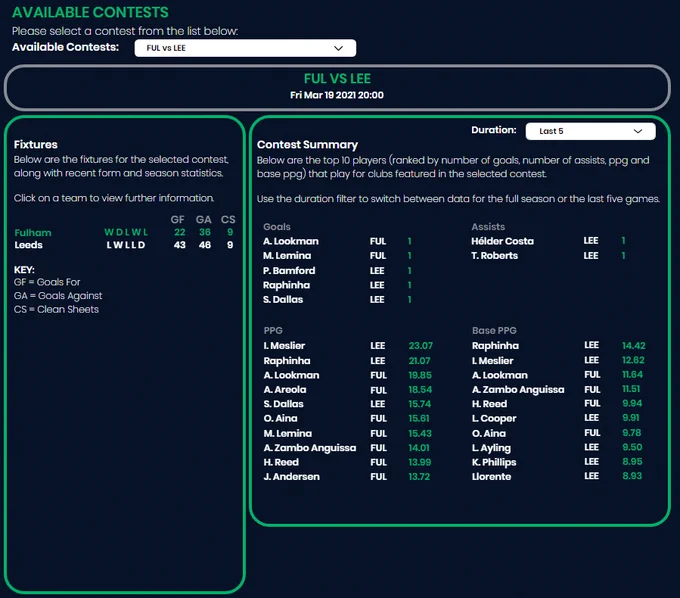Click L. Ayling in the Base PPG list
Screen dimensions: 680x598
(x=491, y=448)
